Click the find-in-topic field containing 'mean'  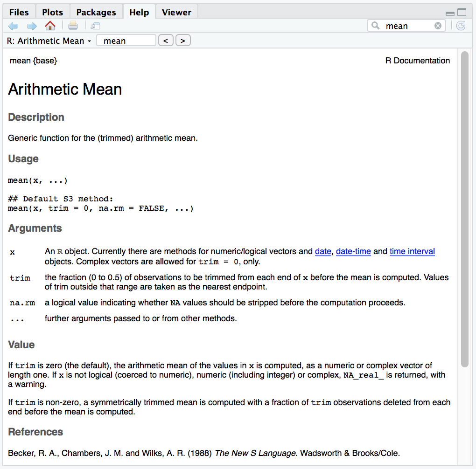pos(126,41)
